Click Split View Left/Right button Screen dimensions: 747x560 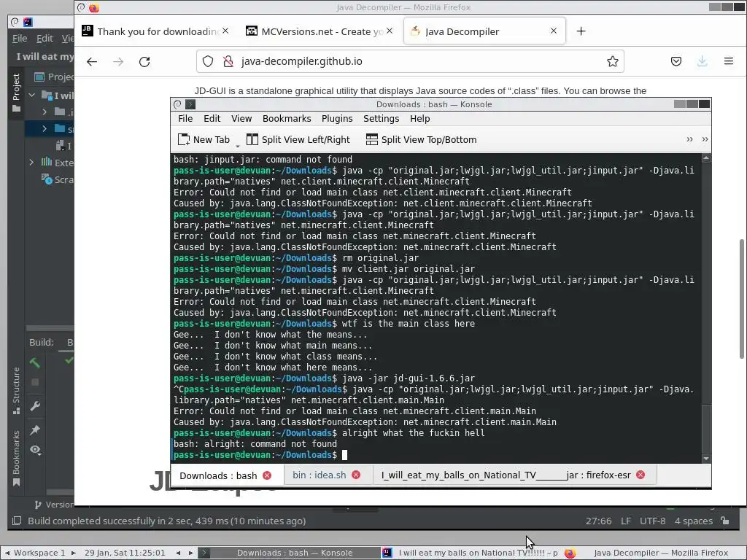click(298, 139)
